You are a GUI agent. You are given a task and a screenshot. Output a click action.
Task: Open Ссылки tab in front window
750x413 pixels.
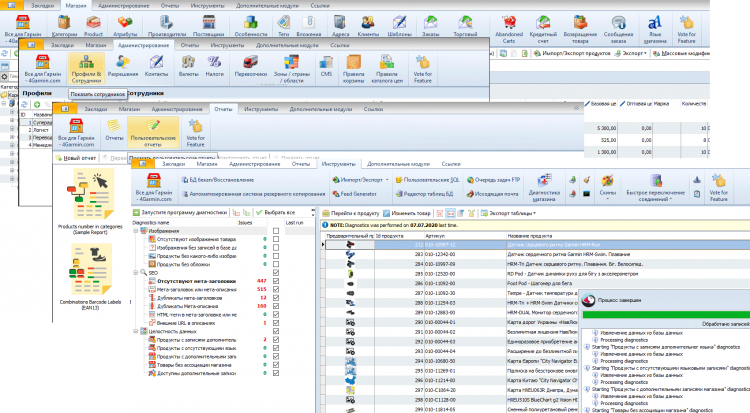pyautogui.click(x=451, y=164)
